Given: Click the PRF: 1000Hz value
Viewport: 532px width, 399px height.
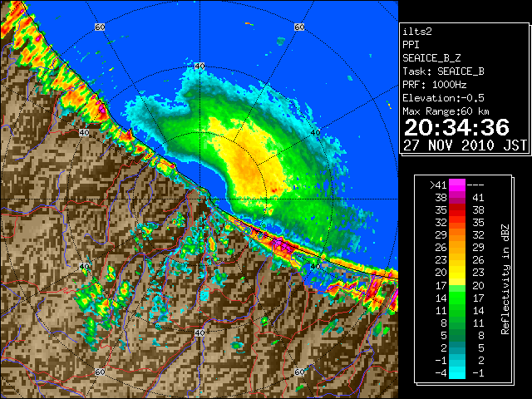Looking at the screenshot, I should [435, 85].
